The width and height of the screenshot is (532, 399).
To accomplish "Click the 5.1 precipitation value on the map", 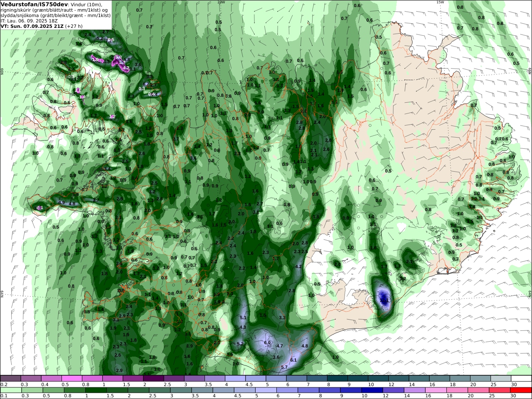I will 243,318.
